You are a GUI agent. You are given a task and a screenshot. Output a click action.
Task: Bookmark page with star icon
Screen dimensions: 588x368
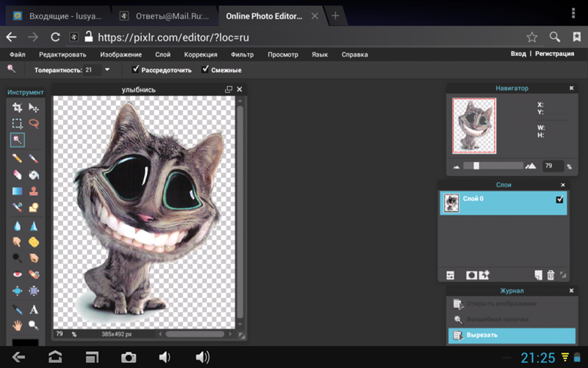point(531,37)
